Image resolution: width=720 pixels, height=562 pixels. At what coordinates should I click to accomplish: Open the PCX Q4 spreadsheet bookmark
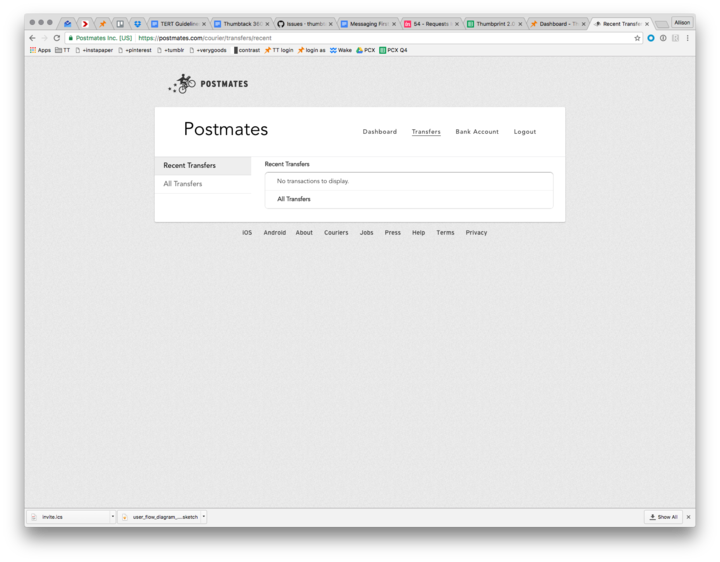click(393, 50)
